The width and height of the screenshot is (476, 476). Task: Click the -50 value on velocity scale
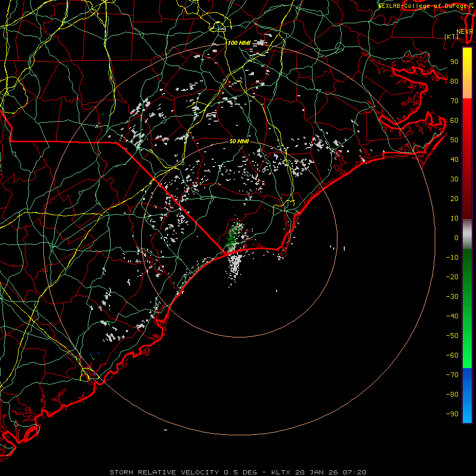click(x=452, y=336)
